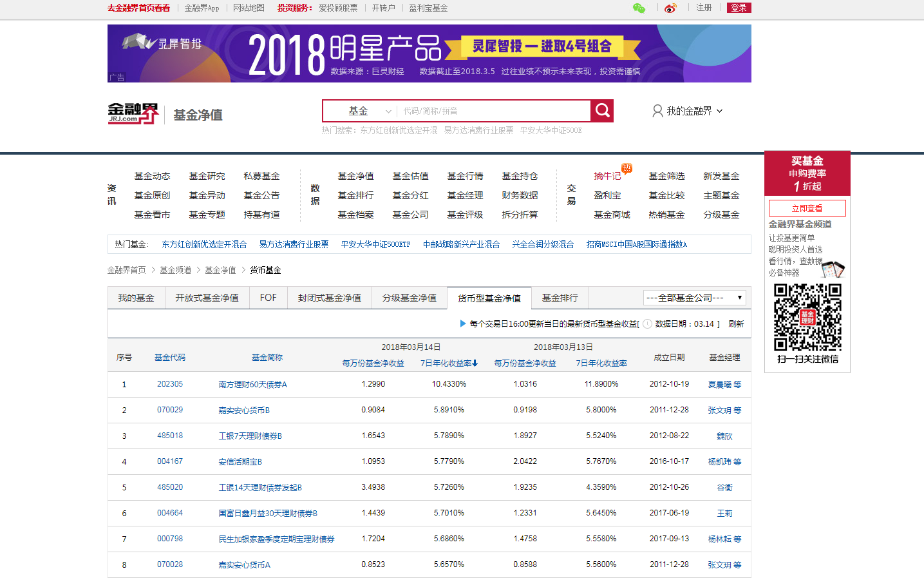Switch to 分级基金净值 tab
This screenshot has height=578, width=924.
409,298
